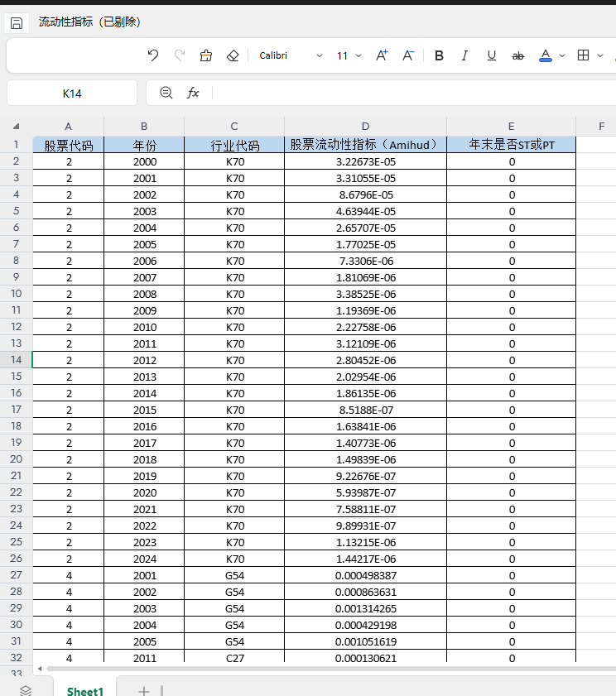Click the 股票代码 header cell

69,145
